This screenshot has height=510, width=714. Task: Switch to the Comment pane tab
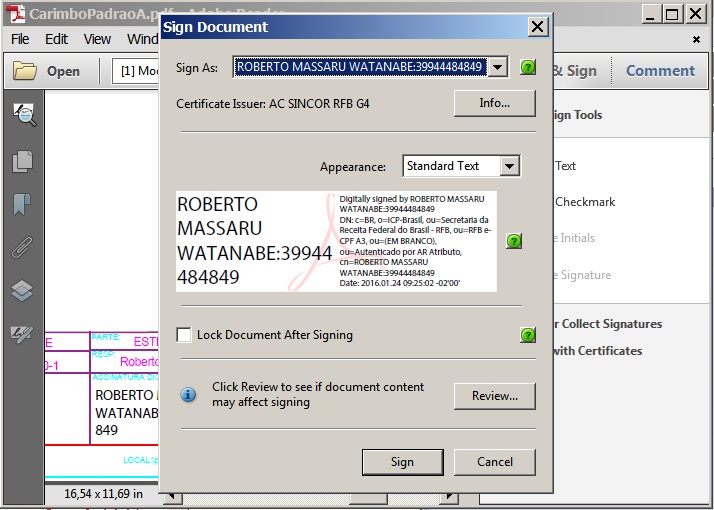[660, 71]
